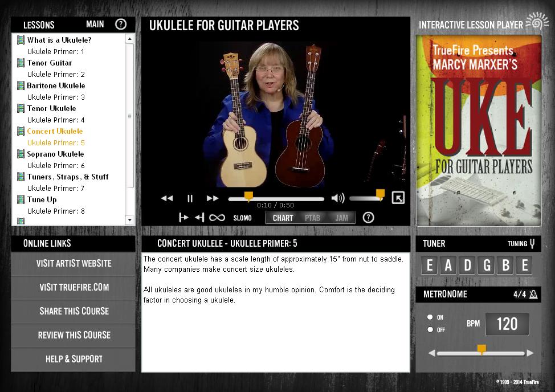Switch to the JAM tab
The height and width of the screenshot is (392, 555).
pos(341,218)
